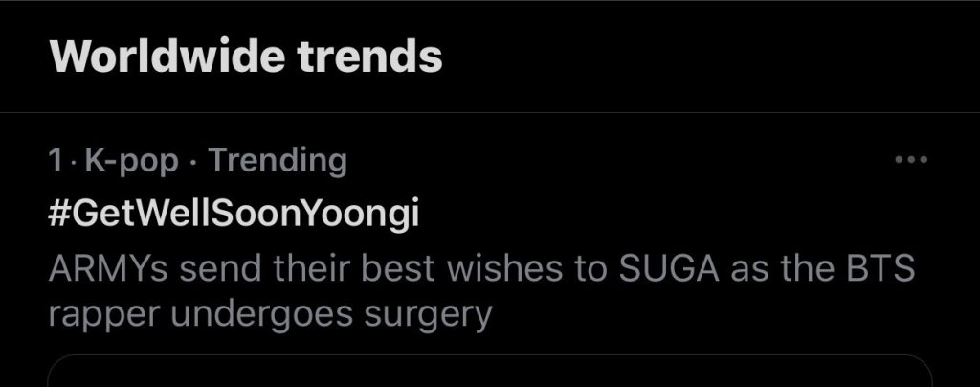980x387 pixels.
Task: Click the Worldwide trends heading
Action: coord(246,57)
